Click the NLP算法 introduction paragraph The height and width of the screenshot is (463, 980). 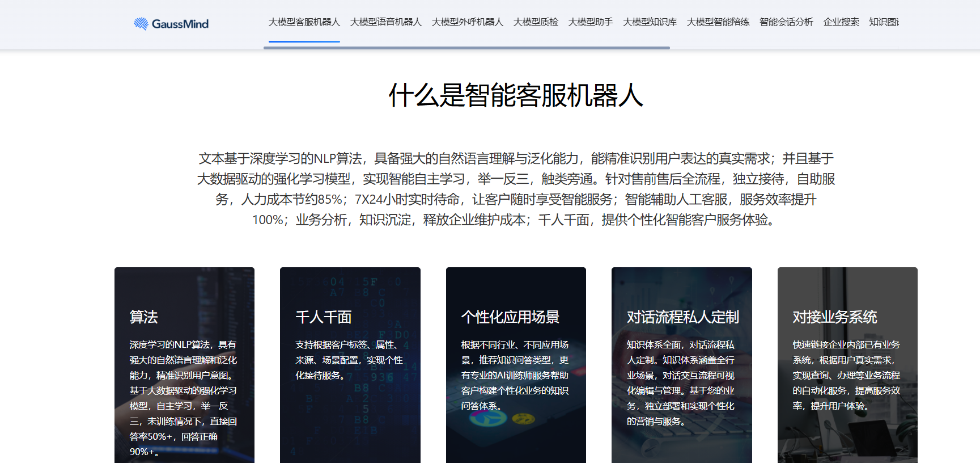point(516,189)
